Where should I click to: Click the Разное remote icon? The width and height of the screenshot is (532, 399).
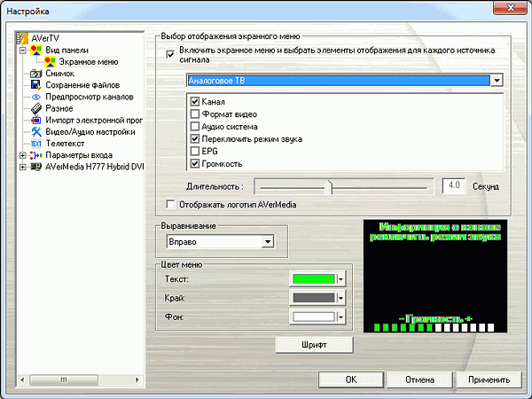click(x=36, y=108)
